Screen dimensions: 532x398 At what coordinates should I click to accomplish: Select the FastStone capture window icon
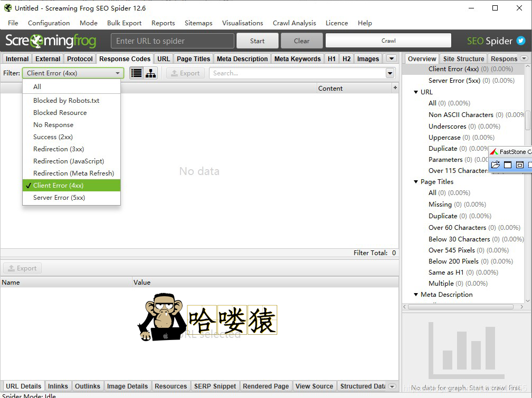tap(508, 164)
